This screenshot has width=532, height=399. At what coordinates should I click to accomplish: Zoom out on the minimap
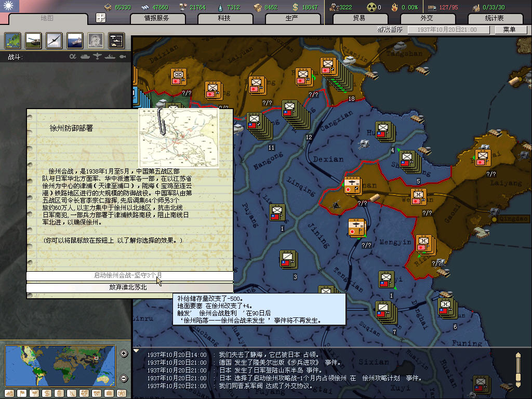pyautogui.click(x=124, y=378)
